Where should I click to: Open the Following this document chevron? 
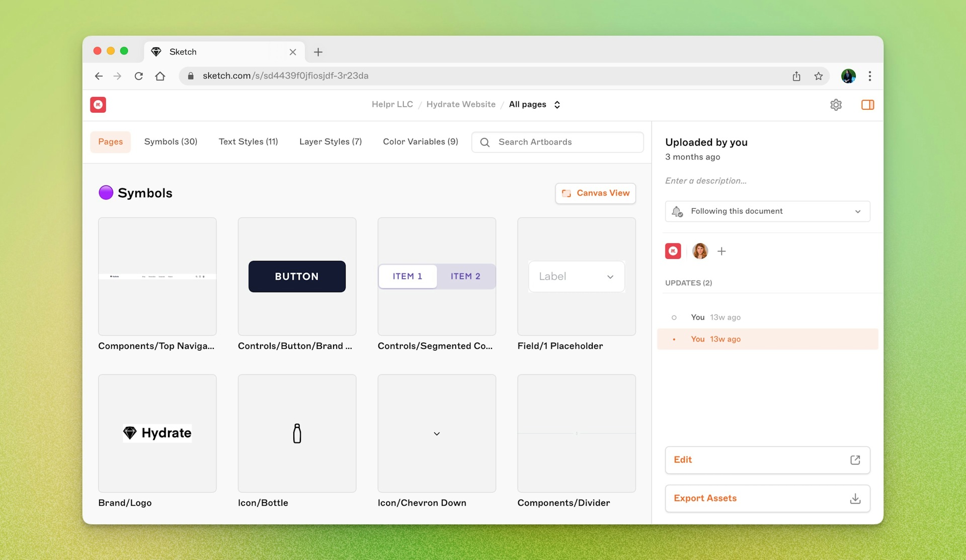point(858,211)
